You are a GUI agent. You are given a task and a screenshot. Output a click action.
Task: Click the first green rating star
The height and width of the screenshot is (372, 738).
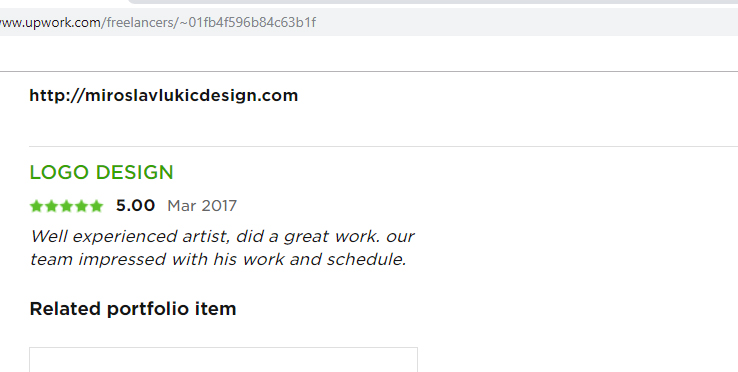click(36, 206)
